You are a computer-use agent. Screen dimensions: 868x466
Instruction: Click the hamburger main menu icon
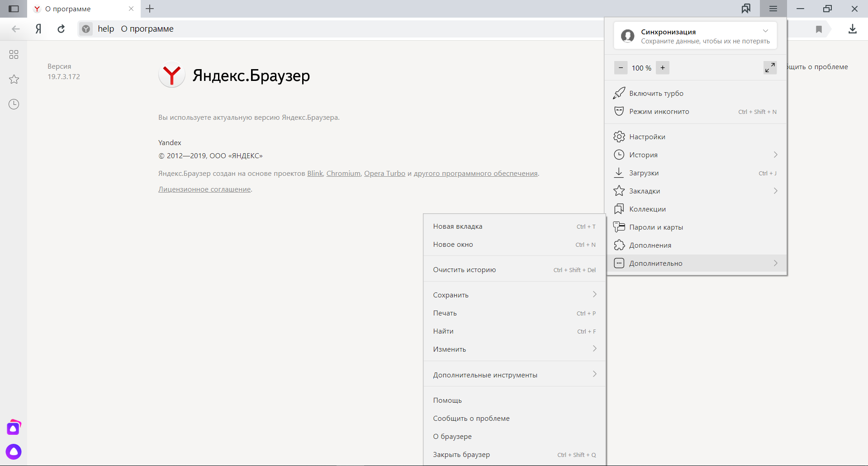tap(773, 9)
